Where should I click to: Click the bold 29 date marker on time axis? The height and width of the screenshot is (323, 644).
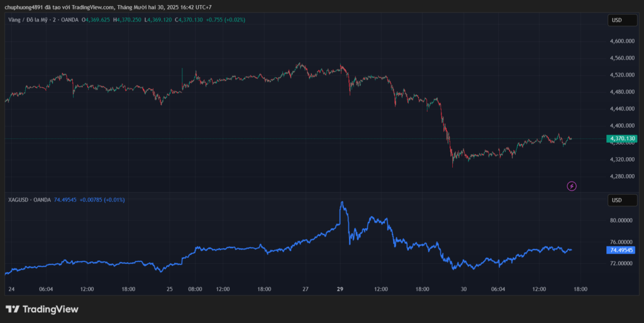340,290
